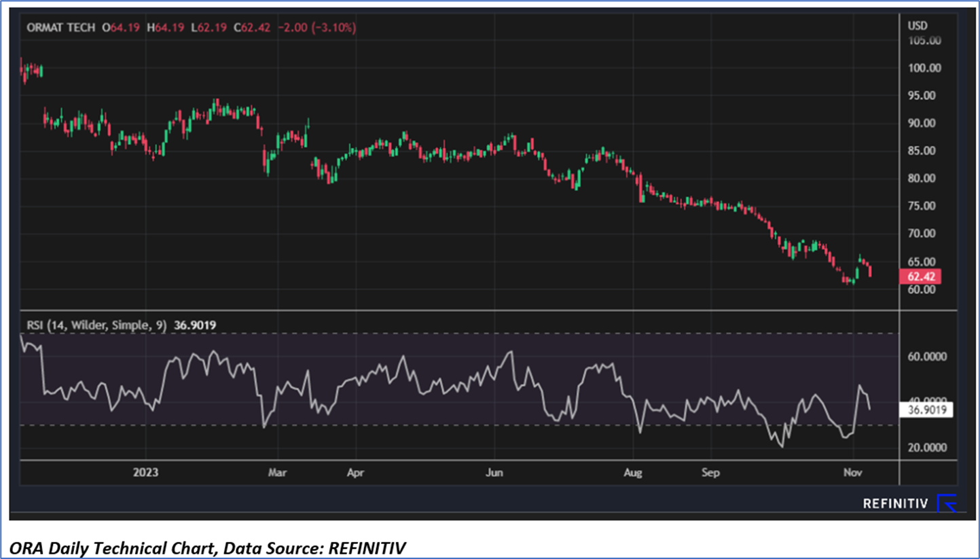Screen dimensions: 980x559
Task: Click the 36.9019 value beside the RSI legend
Action: click(x=194, y=325)
